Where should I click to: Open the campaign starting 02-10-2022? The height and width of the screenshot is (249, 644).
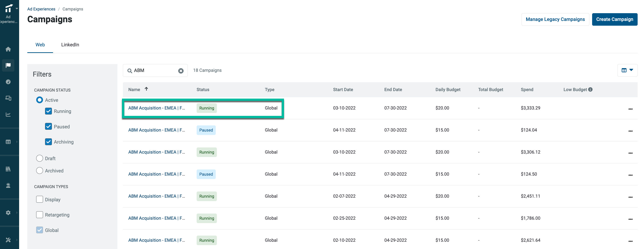[x=157, y=240]
